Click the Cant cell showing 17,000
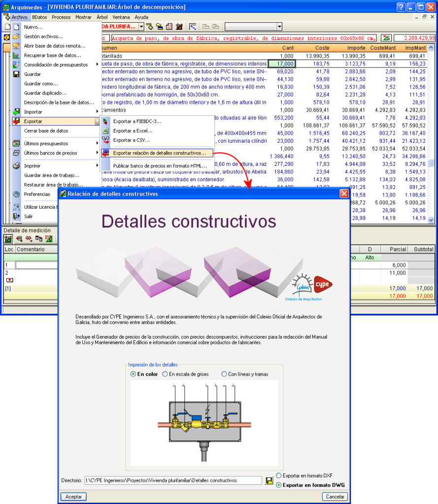Screen dimensions: 438x504 coord(281,63)
